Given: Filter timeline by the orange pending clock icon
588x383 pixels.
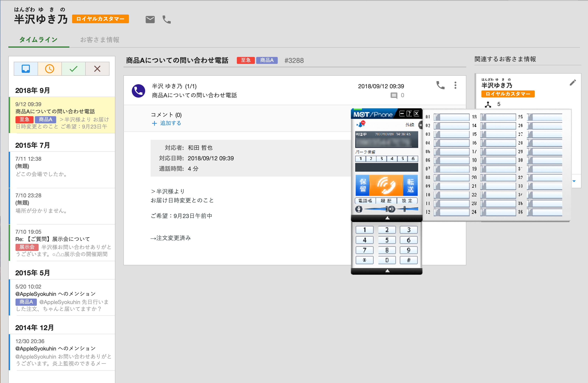Looking at the screenshot, I should (x=49, y=69).
